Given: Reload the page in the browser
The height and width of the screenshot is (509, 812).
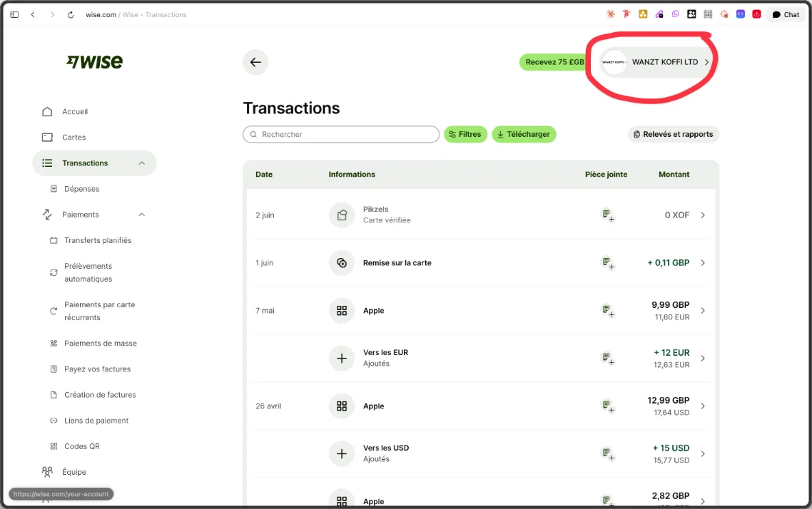Looking at the screenshot, I should click(71, 14).
